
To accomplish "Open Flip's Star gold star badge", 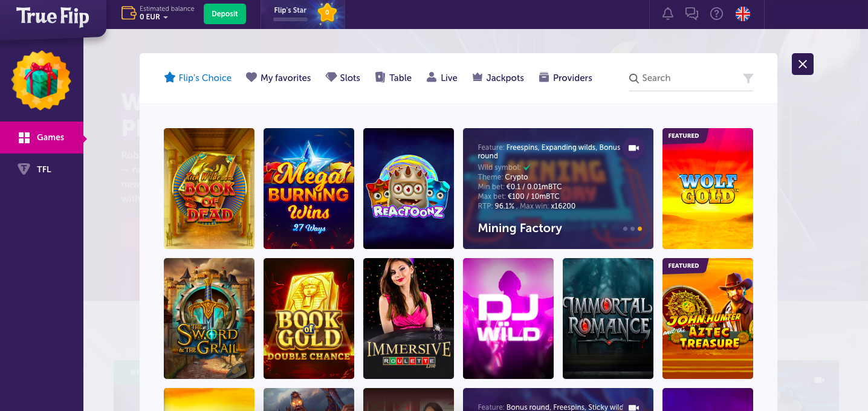I will (327, 12).
